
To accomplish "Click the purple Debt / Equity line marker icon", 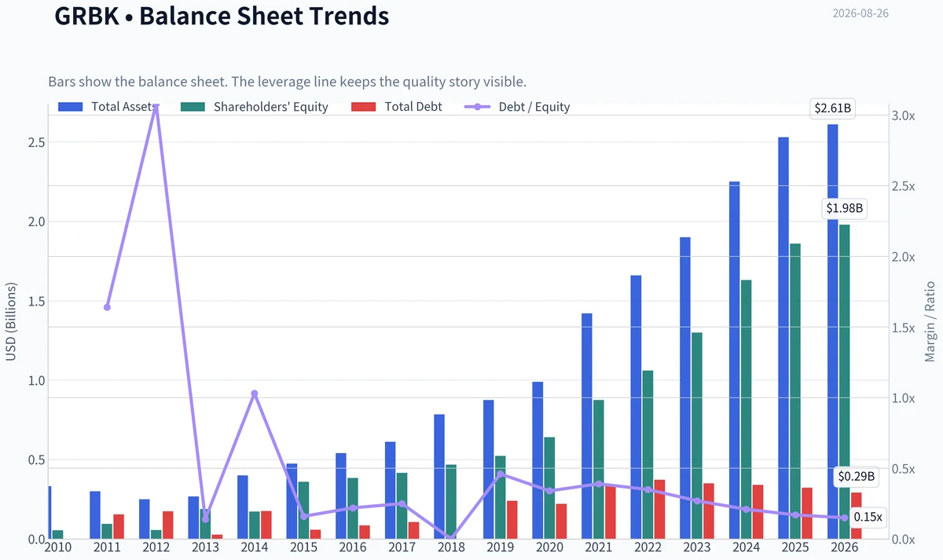I will pyautogui.click(x=478, y=107).
